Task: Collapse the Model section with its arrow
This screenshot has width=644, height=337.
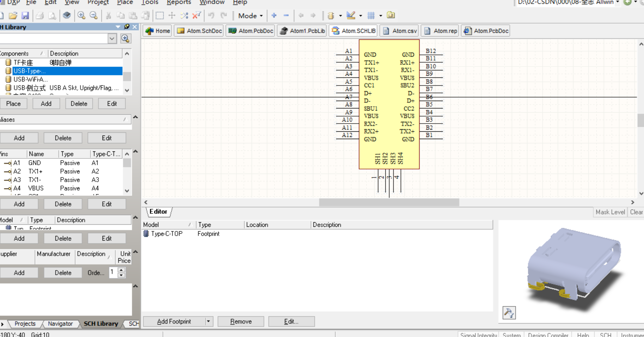Action: pos(135,218)
